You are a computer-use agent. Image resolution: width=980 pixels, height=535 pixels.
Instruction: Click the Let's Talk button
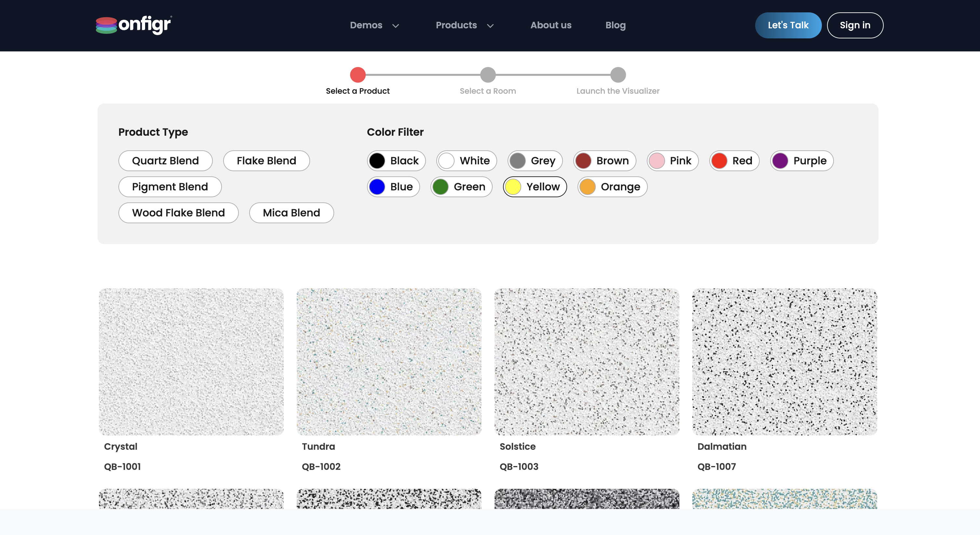(787, 25)
